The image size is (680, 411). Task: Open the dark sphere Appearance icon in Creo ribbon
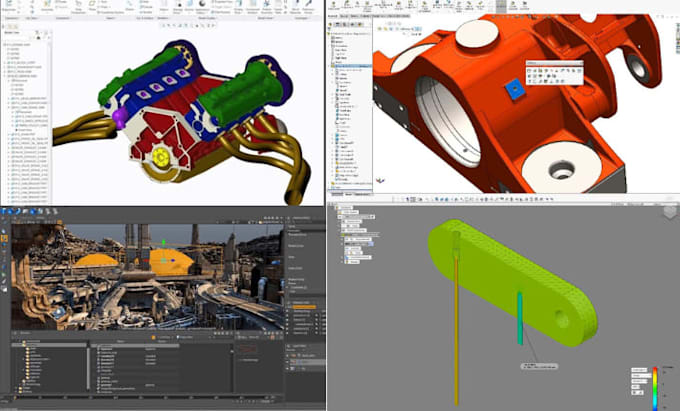[202, 4]
